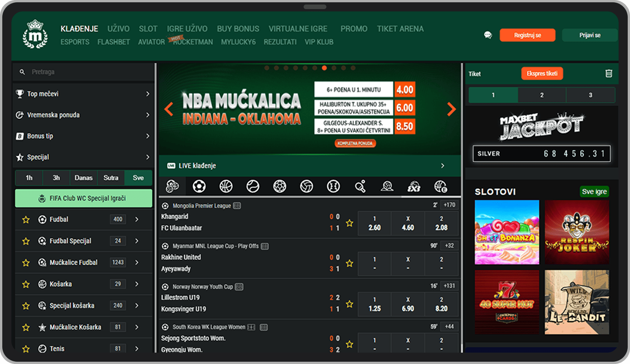Screen dimensions: 630x364
Task: Click the search magnifier icon
Action: 22,72
